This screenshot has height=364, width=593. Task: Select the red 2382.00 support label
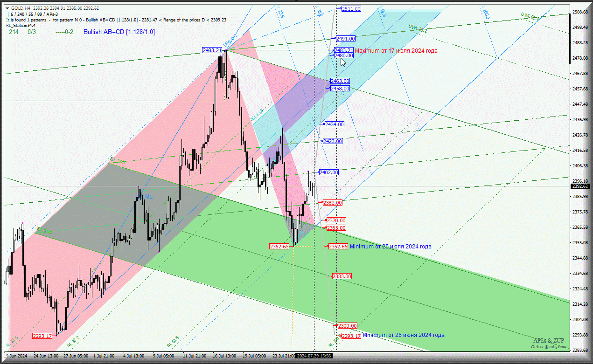click(x=332, y=203)
